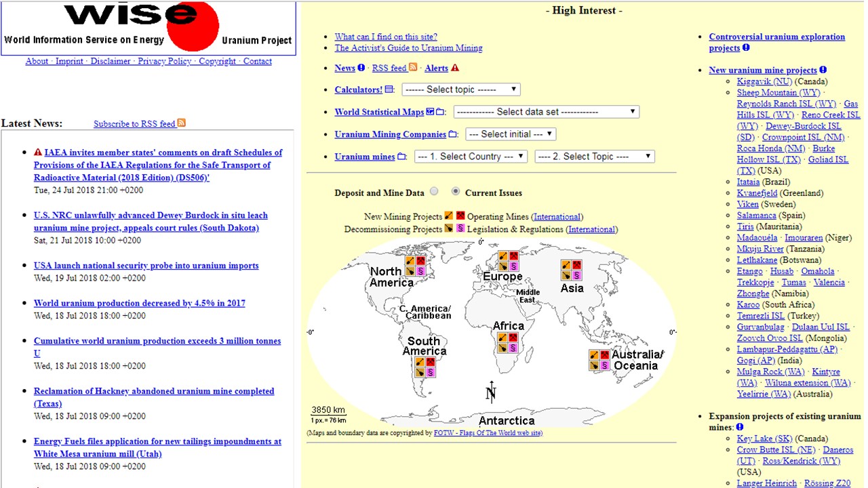Open Europe Decommissioning Projects icon
The image size is (868, 488).
[503, 266]
